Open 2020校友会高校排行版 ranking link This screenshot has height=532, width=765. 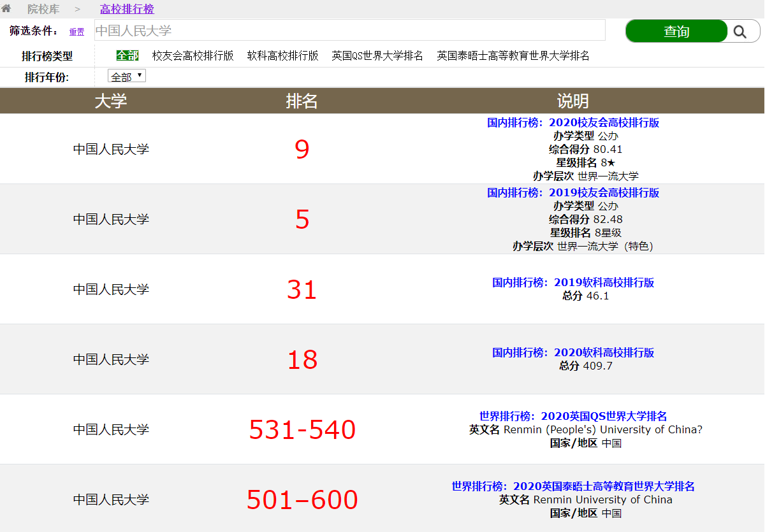572,122
